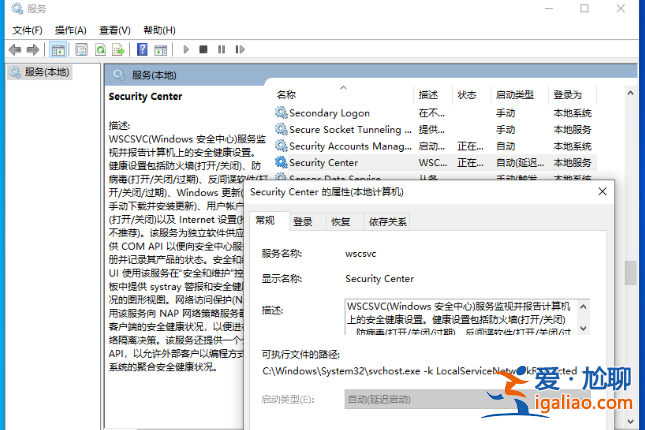The height and width of the screenshot is (430, 645).
Task: Click 本地服务 logon cell of Security Center
Action: click(x=572, y=163)
